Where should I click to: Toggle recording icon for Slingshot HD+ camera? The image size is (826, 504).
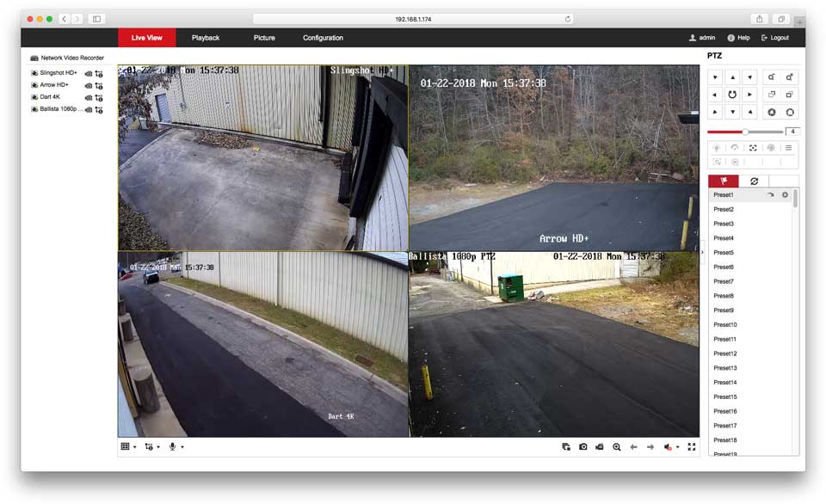click(99, 74)
